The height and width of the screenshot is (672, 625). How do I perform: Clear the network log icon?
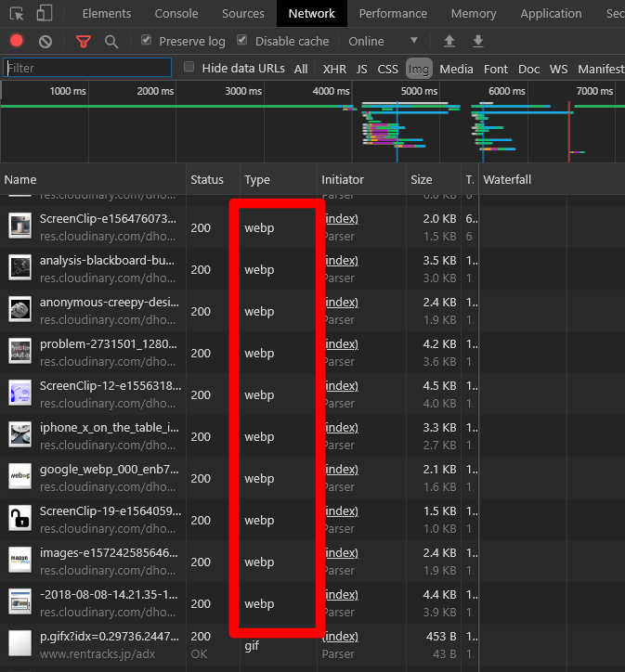coord(46,42)
